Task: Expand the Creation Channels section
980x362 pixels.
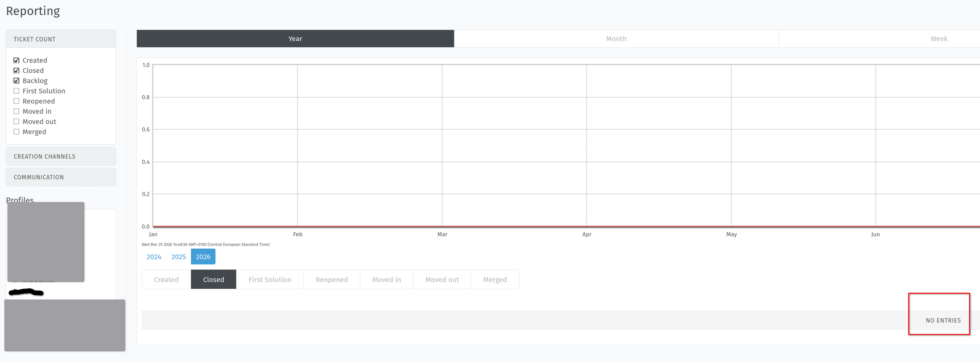Action: pos(61,156)
